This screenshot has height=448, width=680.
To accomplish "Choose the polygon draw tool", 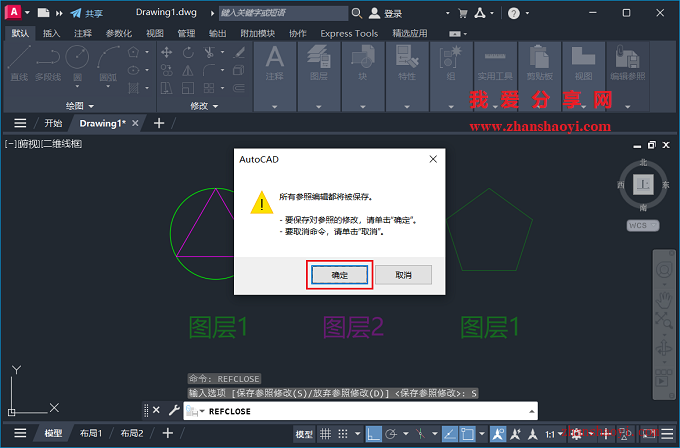I will tap(134, 52).
